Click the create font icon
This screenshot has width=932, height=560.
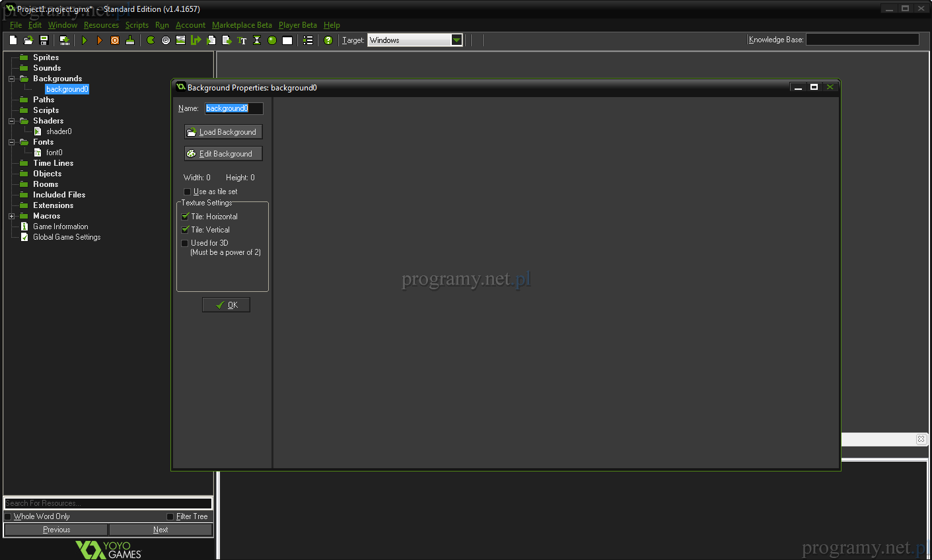[x=242, y=40]
